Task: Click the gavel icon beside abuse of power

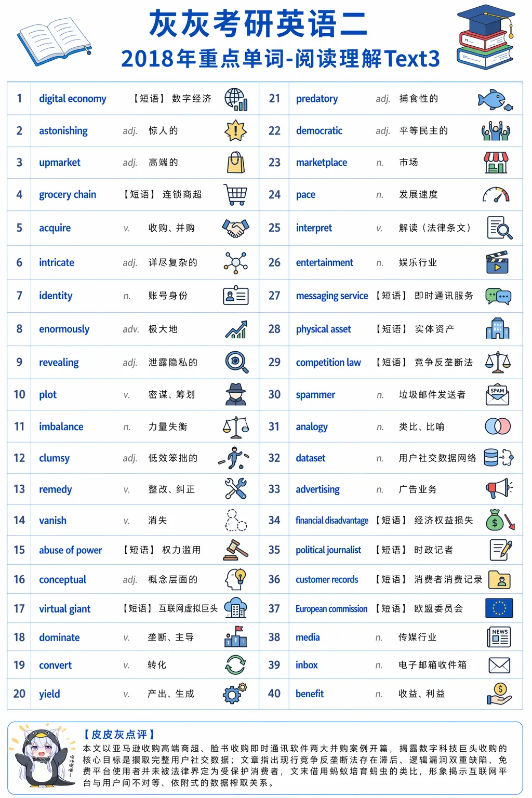Action: (x=236, y=550)
